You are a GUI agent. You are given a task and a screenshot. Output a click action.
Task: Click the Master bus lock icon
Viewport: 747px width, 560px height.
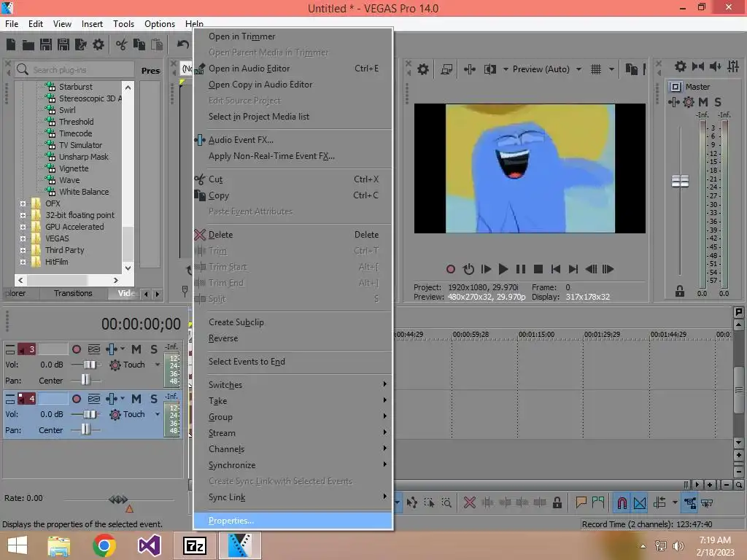(680, 291)
